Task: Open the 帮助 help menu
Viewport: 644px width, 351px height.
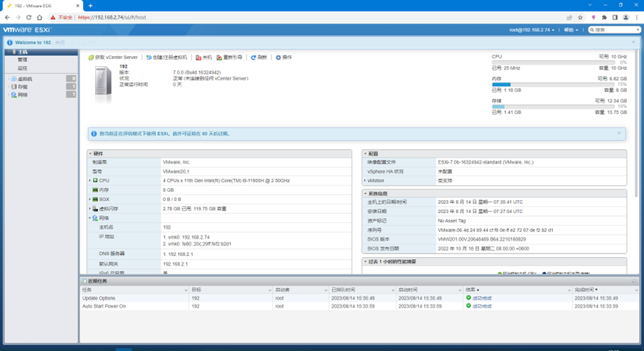Action: pos(571,30)
